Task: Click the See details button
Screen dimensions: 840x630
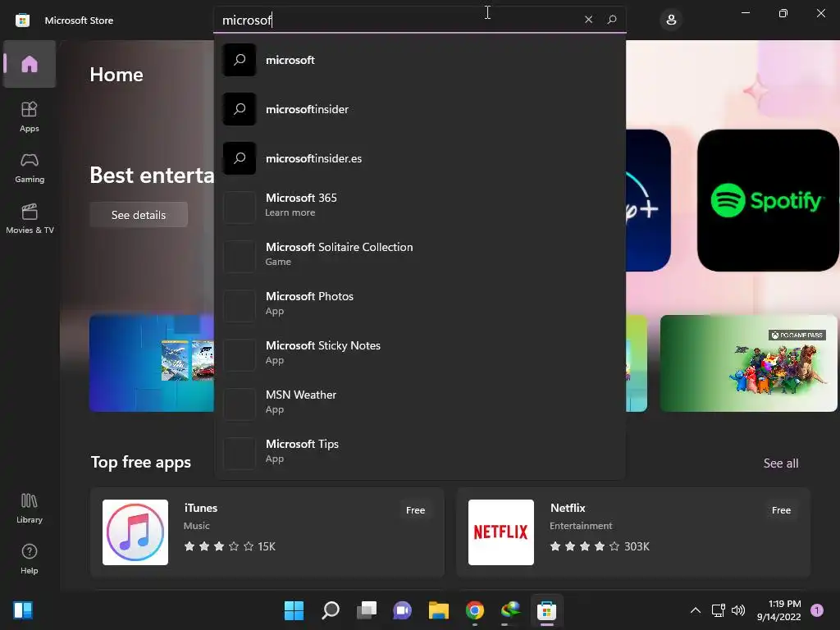Action: [139, 215]
